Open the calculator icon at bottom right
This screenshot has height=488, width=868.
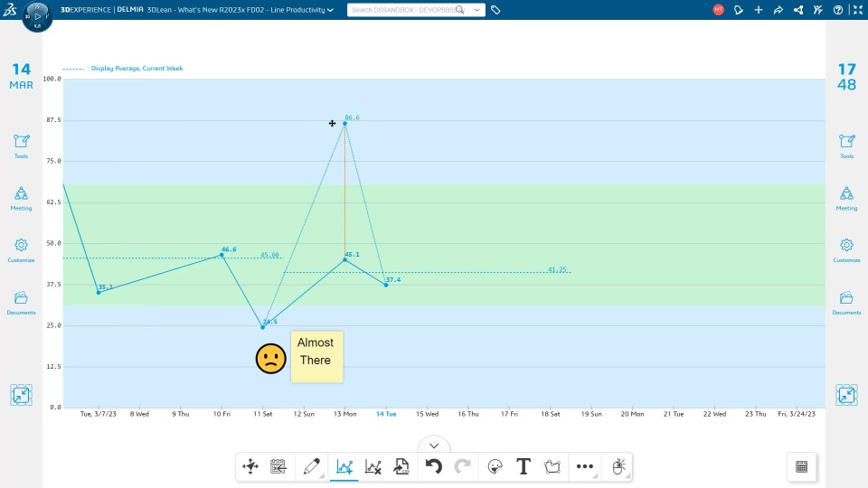coord(801,466)
